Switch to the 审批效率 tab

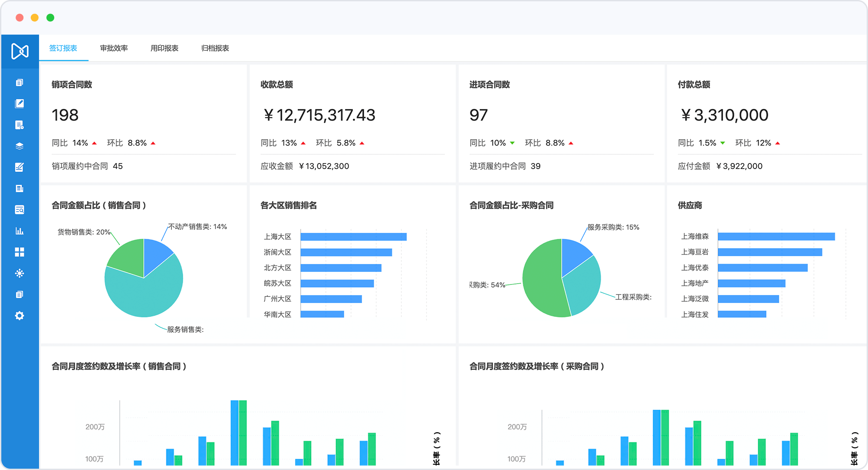point(114,48)
